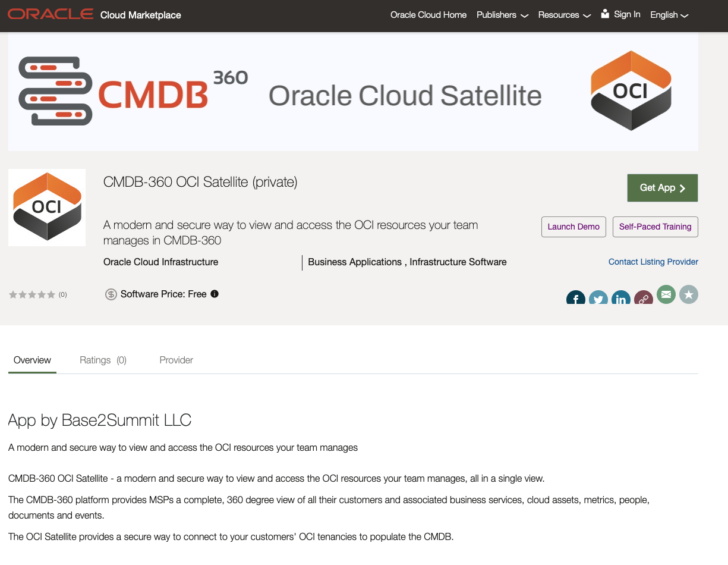Image resolution: width=728 pixels, height=565 pixels.
Task: Click the dollar price icon
Action: (111, 294)
